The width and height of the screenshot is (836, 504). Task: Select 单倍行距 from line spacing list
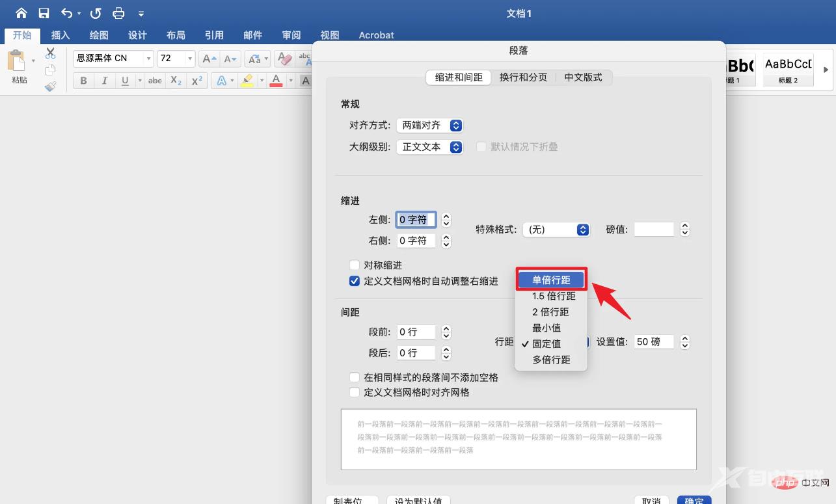click(551, 280)
